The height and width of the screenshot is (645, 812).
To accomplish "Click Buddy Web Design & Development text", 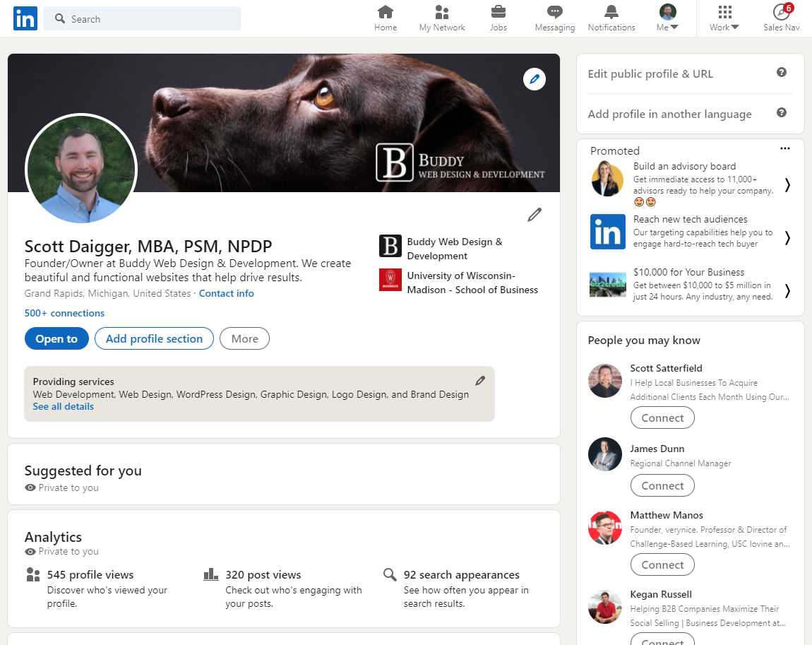I will pyautogui.click(x=455, y=249).
